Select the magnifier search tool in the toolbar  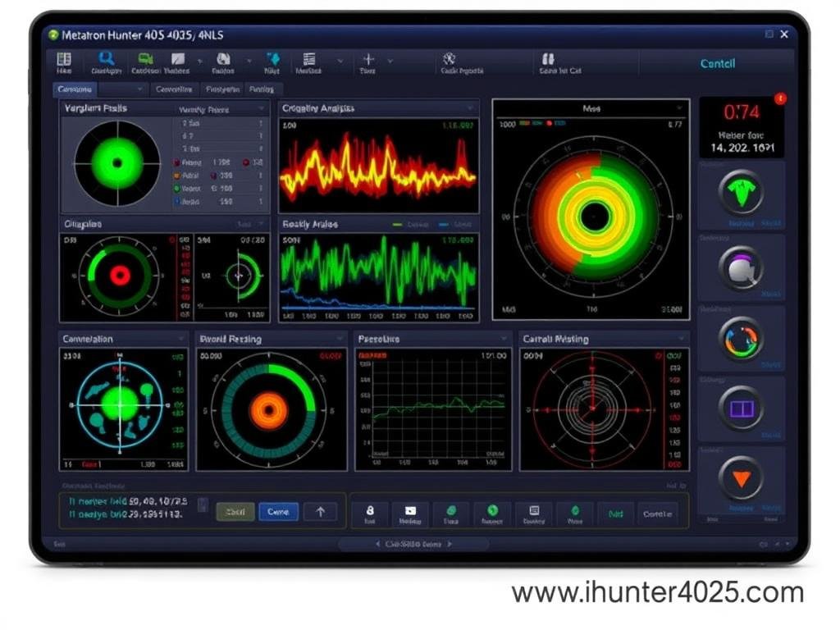click(107, 60)
